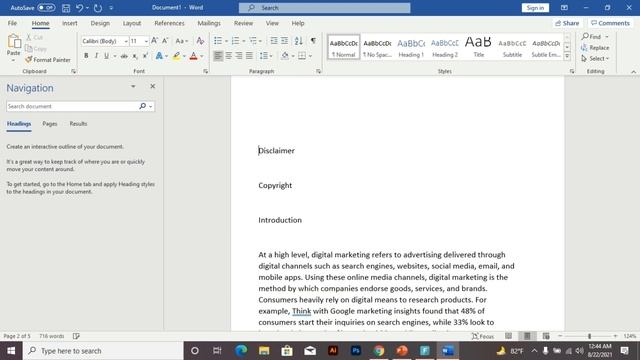Adjust the zoom slider

(589, 336)
